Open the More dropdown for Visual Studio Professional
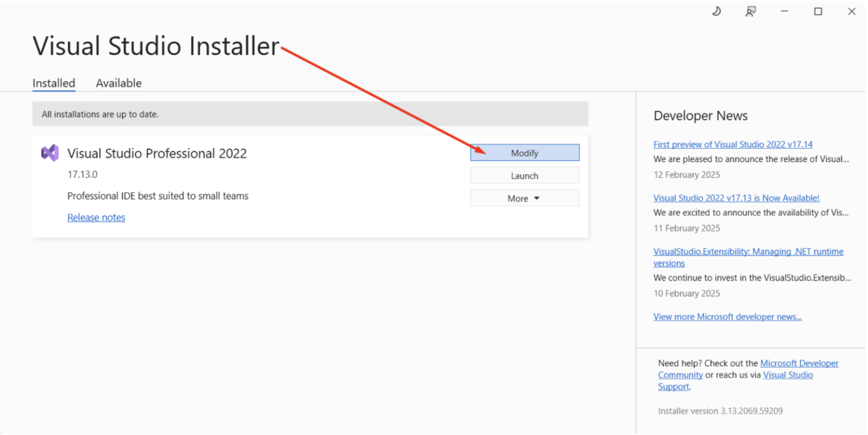This screenshot has height=435, width=868. tap(524, 197)
